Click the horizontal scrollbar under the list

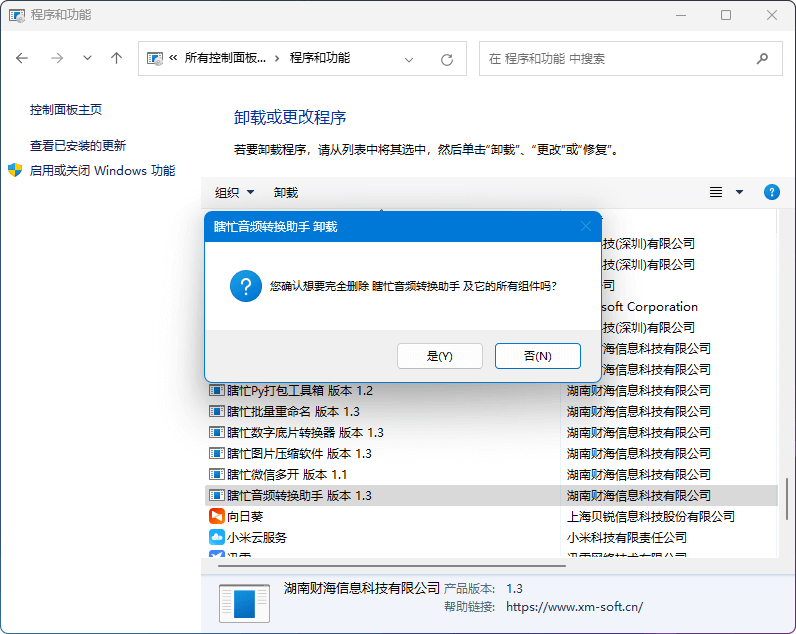pos(391,565)
